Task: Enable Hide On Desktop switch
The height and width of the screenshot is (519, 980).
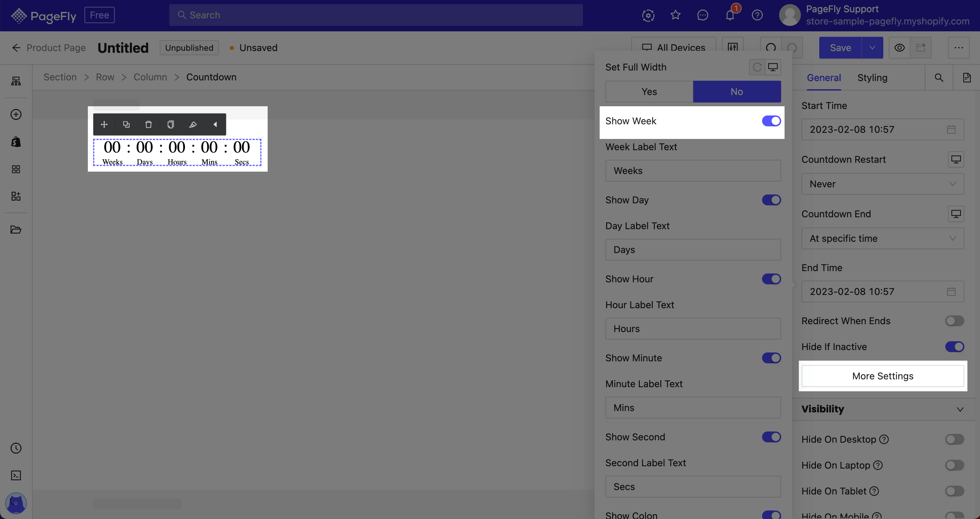Action: pos(954,439)
